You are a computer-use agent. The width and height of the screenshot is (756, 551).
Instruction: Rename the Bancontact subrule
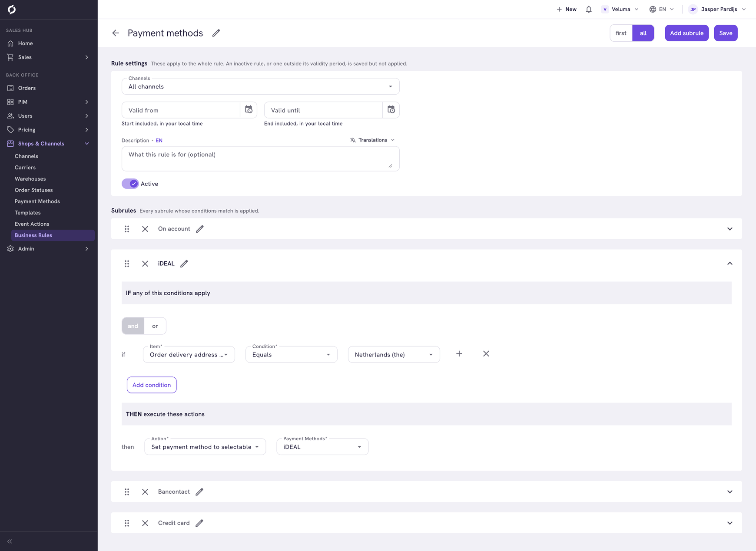tap(199, 492)
